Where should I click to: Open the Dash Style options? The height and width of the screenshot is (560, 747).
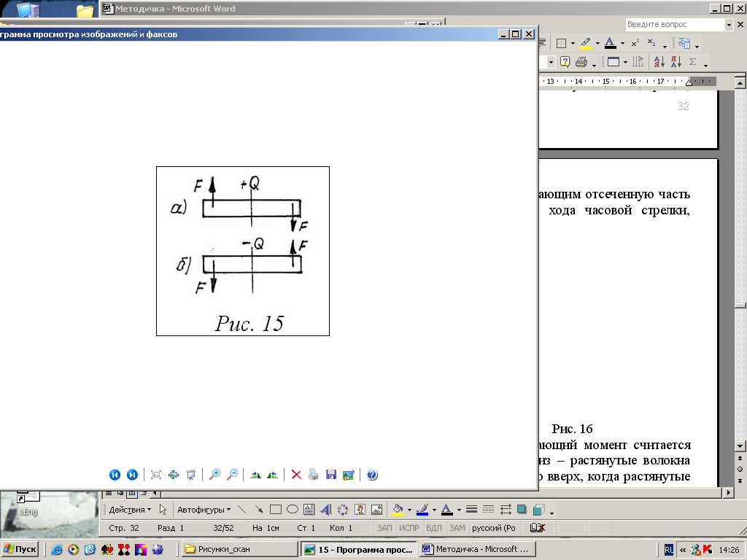click(488, 510)
